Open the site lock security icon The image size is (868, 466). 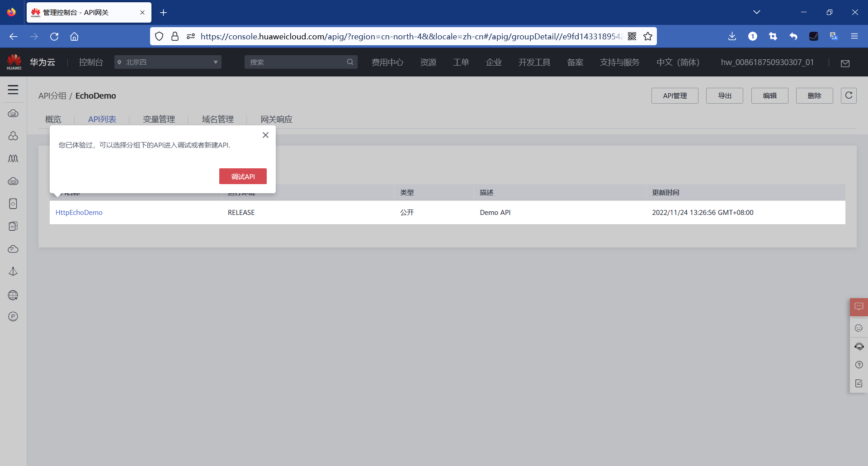175,36
